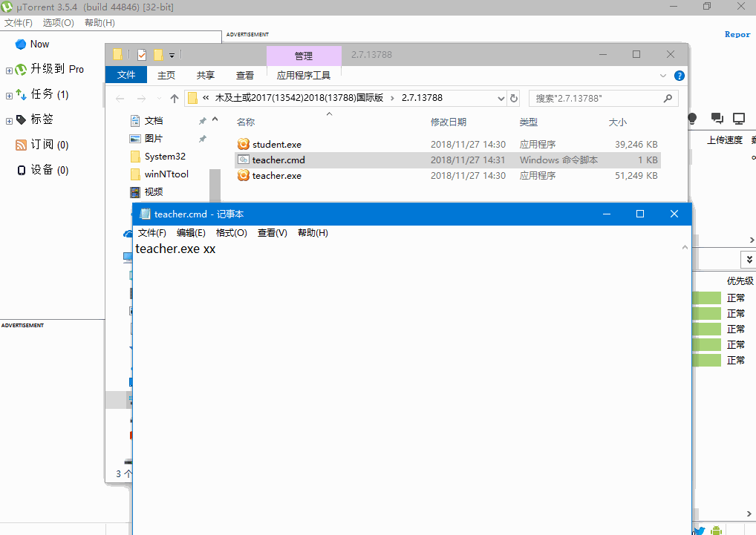
Task: Switch to the Explorer 主页 ribbon tab
Action: [x=166, y=76]
